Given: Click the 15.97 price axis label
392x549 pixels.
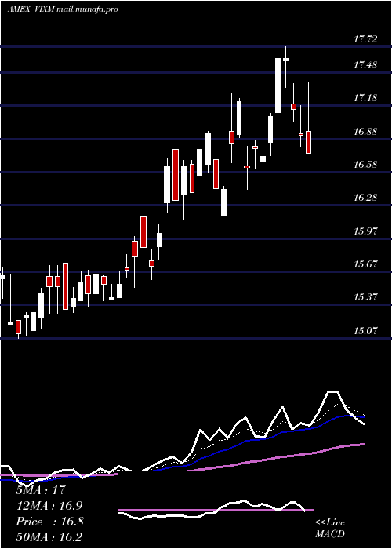Looking at the screenshot, I should click(x=365, y=231).
